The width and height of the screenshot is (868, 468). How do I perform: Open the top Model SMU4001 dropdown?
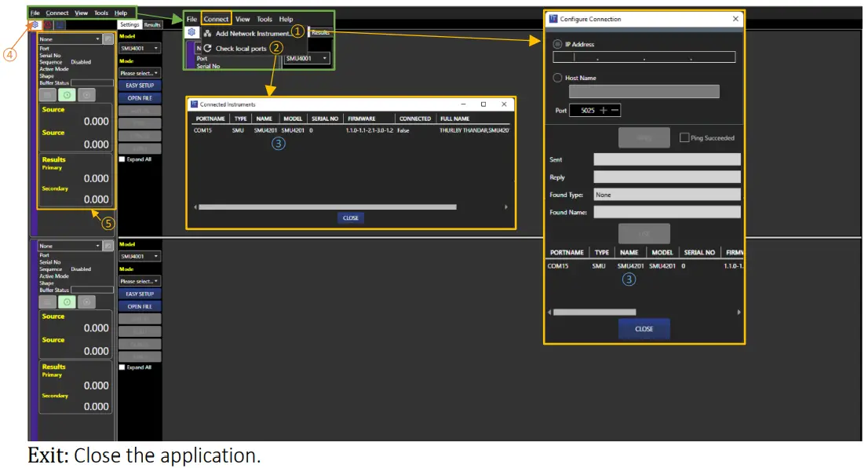[x=140, y=48]
